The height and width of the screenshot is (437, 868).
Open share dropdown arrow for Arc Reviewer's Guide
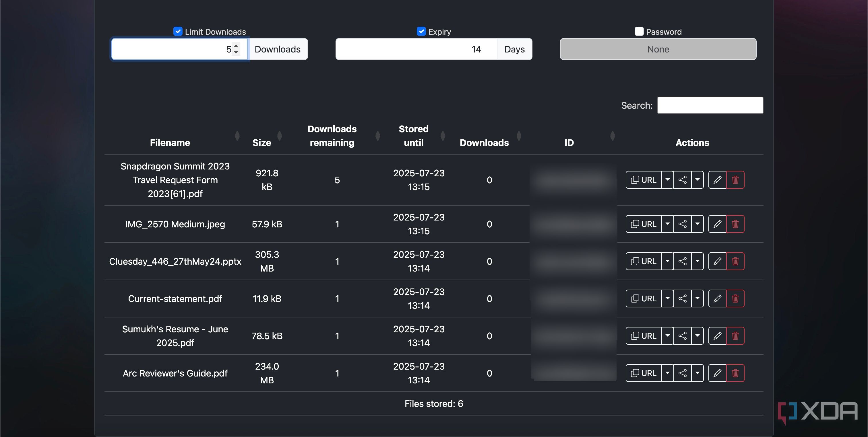(x=697, y=373)
